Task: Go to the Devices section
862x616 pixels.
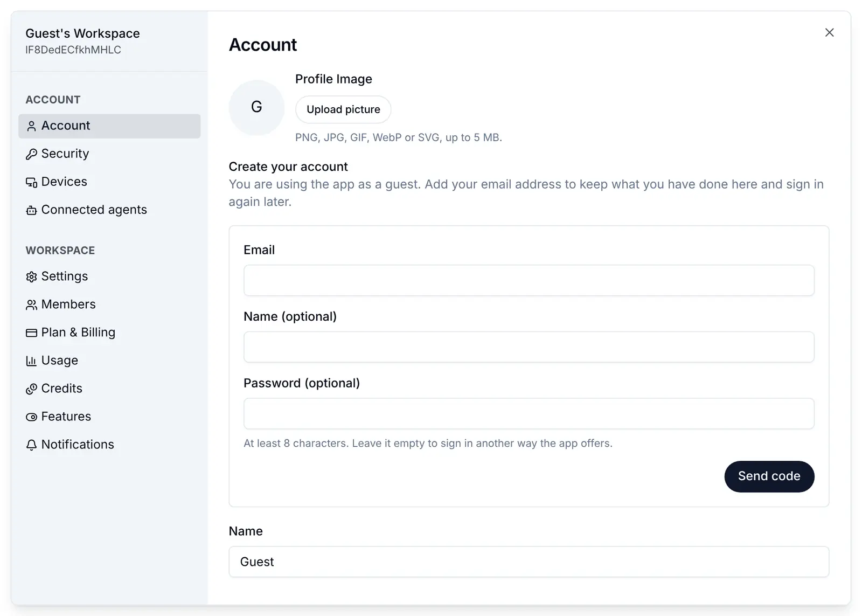Action: point(109,182)
